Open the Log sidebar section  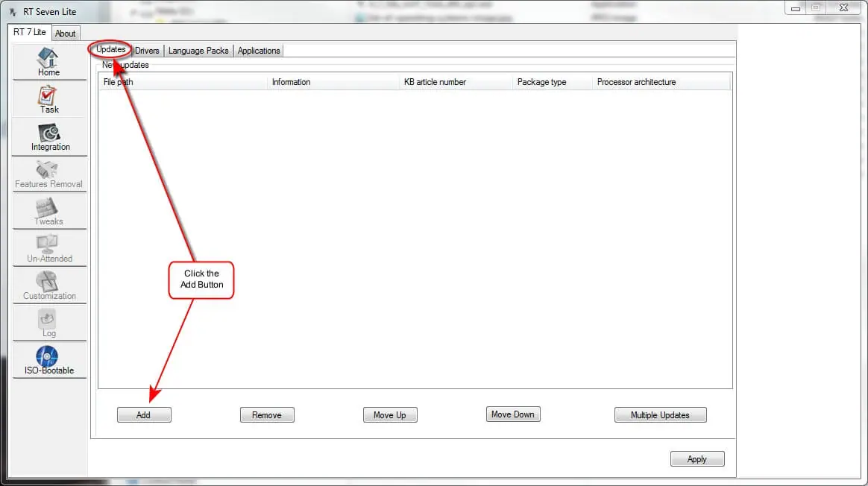tap(49, 324)
